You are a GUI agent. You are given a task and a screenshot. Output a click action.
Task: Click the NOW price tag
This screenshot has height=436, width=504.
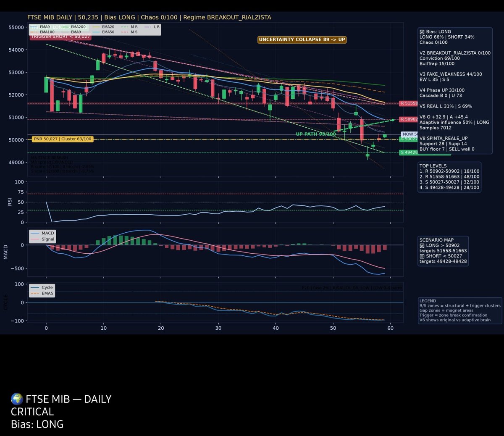pos(410,134)
